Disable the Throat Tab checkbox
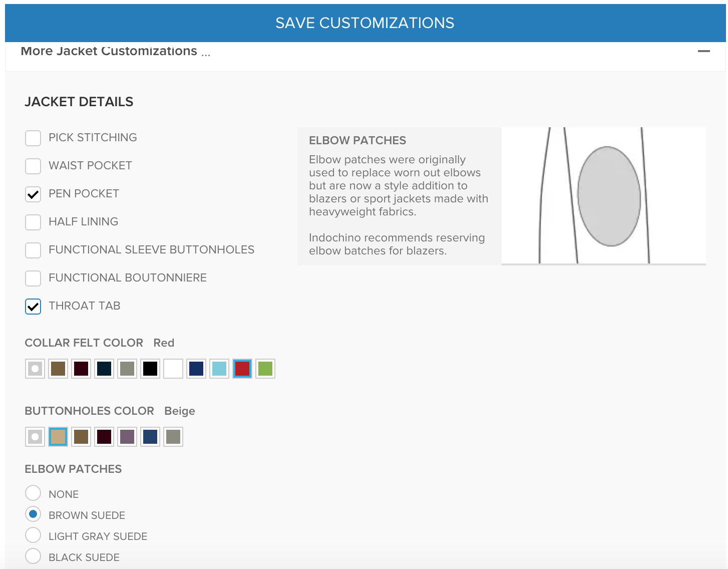This screenshot has height=569, width=728. point(33,307)
